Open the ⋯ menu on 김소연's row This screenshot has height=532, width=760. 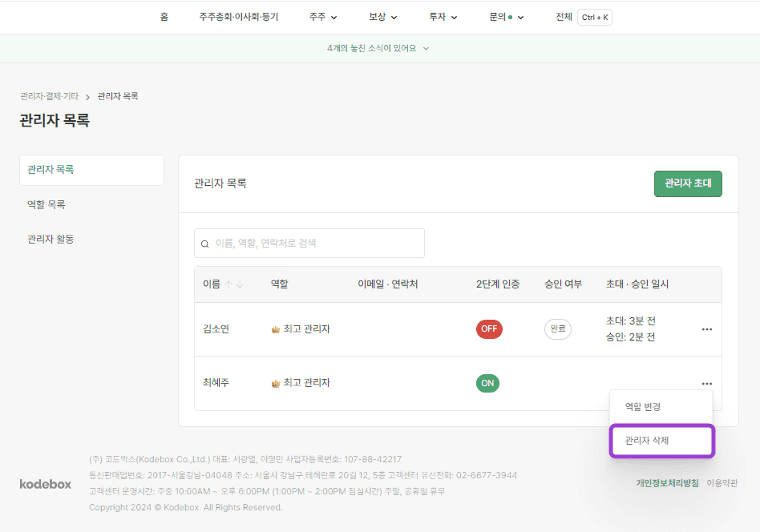pyautogui.click(x=706, y=328)
